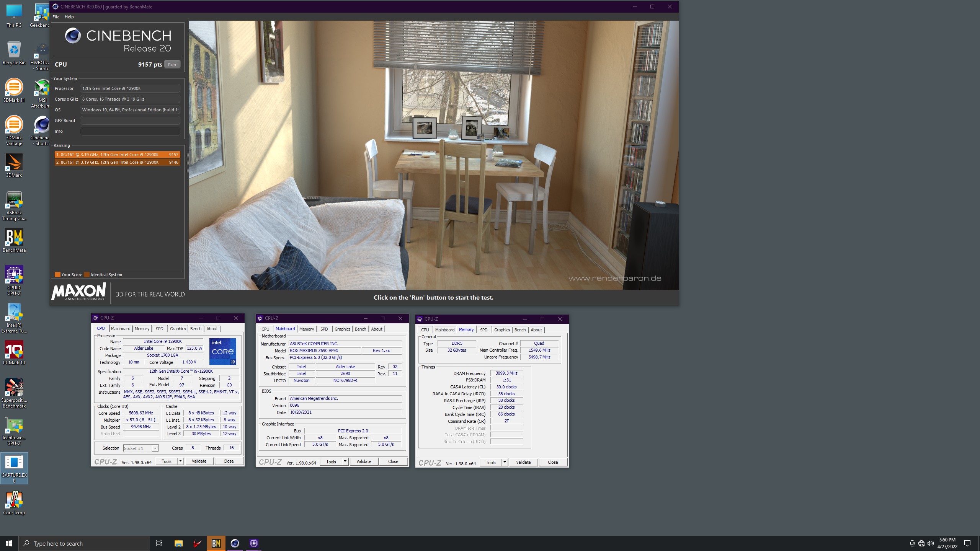Click the rendered room image in Cinebench

[x=433, y=155]
